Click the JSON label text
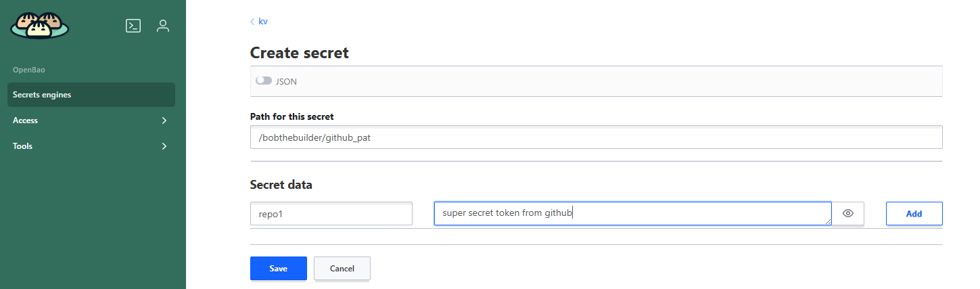This screenshot has width=980, height=289. click(286, 81)
